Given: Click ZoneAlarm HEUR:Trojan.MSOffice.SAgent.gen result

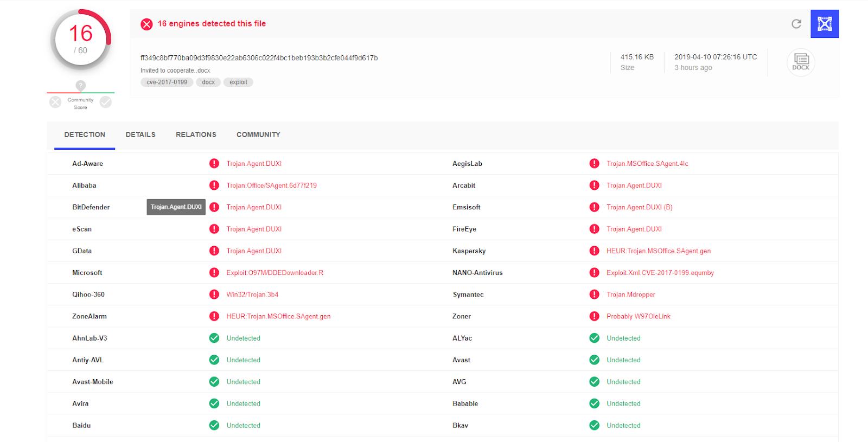Looking at the screenshot, I should click(278, 316).
